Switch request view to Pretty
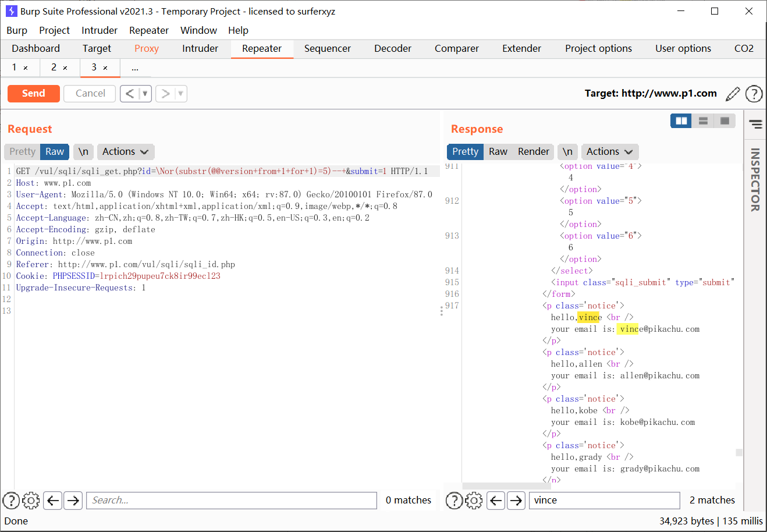 click(x=23, y=152)
